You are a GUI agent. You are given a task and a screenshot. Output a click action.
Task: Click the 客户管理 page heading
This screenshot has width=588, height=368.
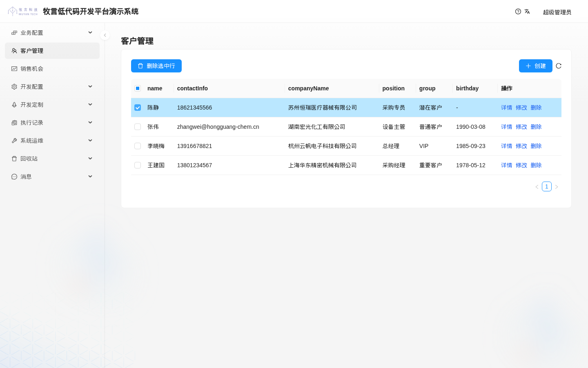137,41
